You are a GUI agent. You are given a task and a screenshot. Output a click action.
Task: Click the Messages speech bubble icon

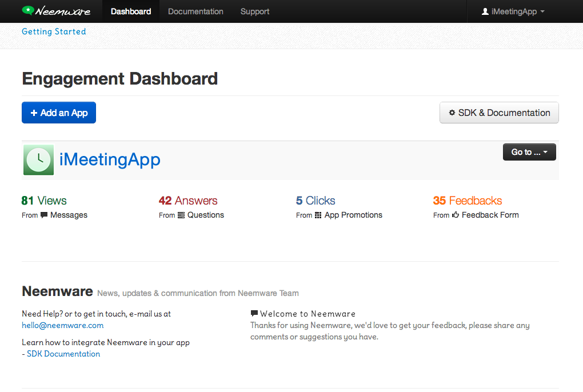[x=44, y=215]
